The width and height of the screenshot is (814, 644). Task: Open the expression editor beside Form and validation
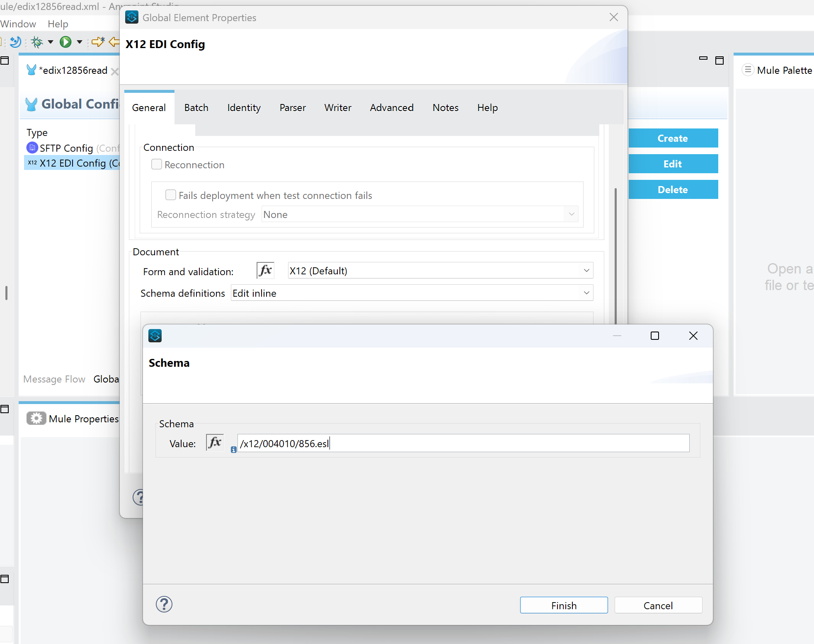[265, 270]
